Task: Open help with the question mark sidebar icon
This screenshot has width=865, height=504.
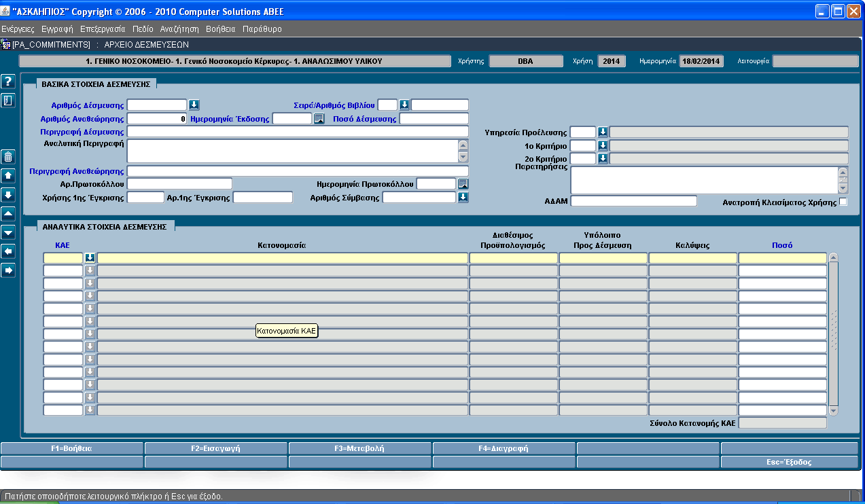Action: [x=8, y=82]
